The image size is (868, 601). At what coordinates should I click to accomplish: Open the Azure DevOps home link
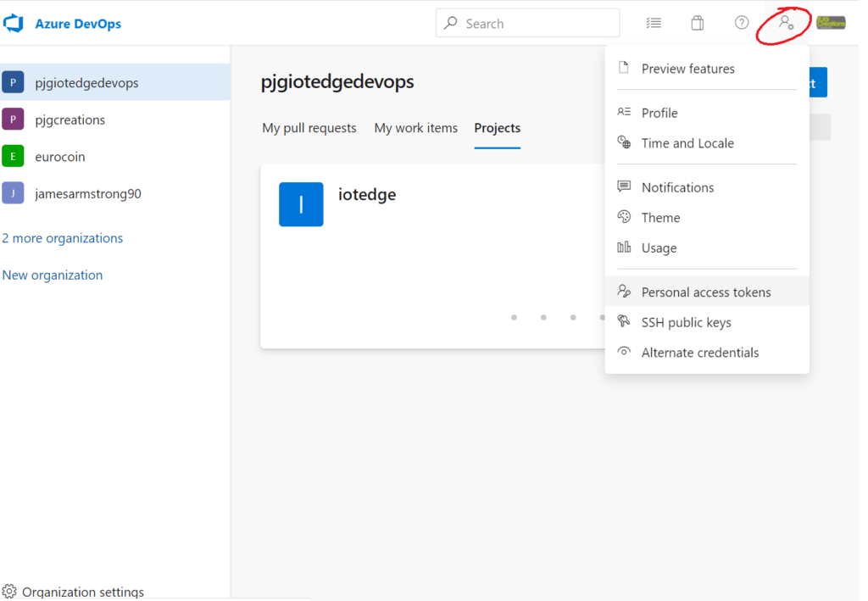tap(77, 24)
